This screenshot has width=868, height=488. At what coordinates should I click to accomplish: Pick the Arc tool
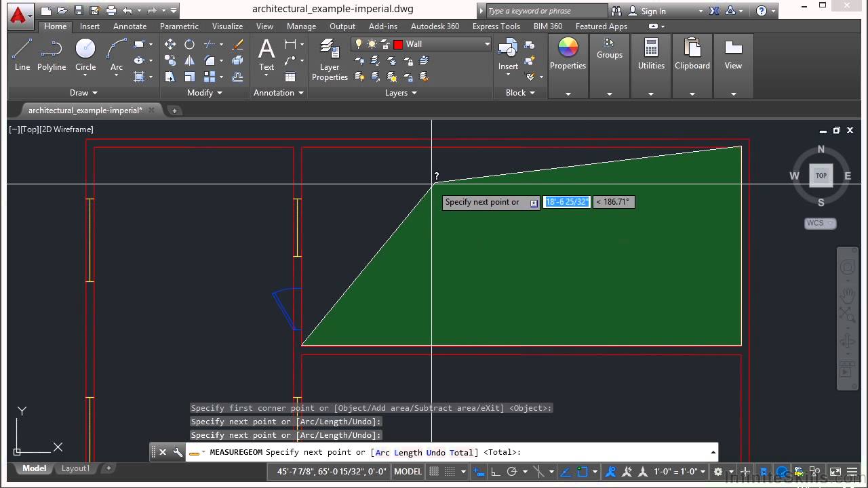117,54
